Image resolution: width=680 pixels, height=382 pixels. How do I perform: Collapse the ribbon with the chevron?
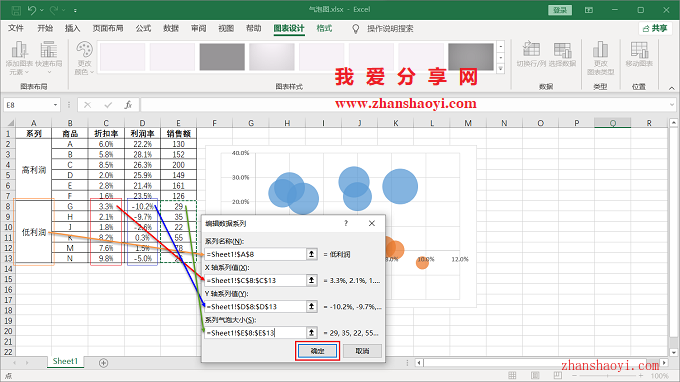672,88
